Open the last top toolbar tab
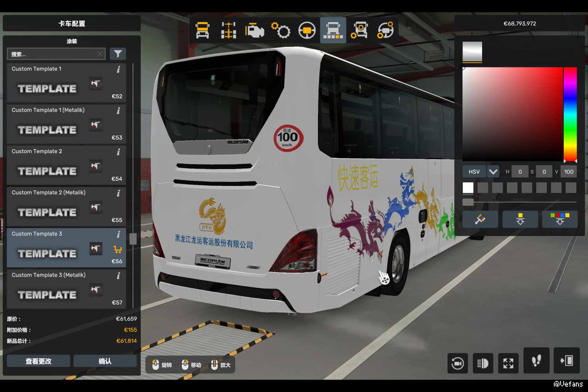This screenshot has height=392, width=588. click(x=385, y=30)
